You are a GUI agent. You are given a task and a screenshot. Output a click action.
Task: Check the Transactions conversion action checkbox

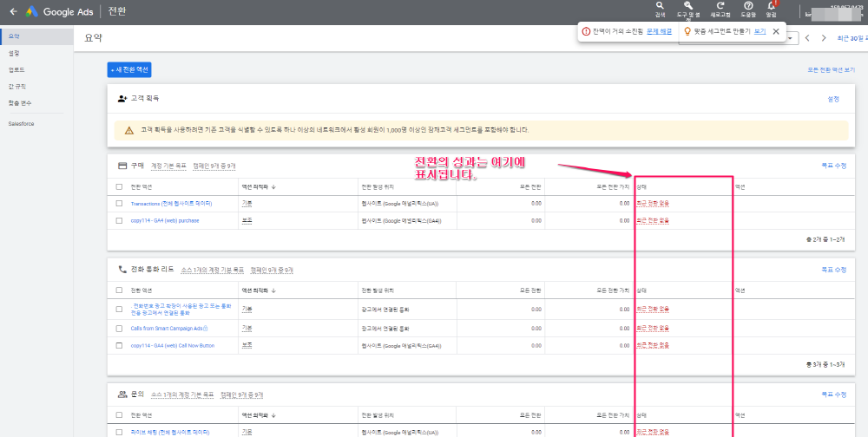119,203
